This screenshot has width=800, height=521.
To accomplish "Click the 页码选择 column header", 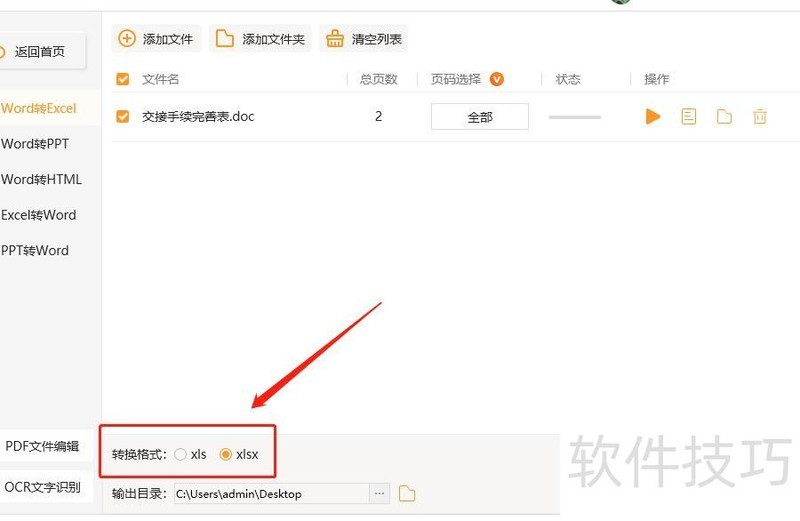I will 456,79.
